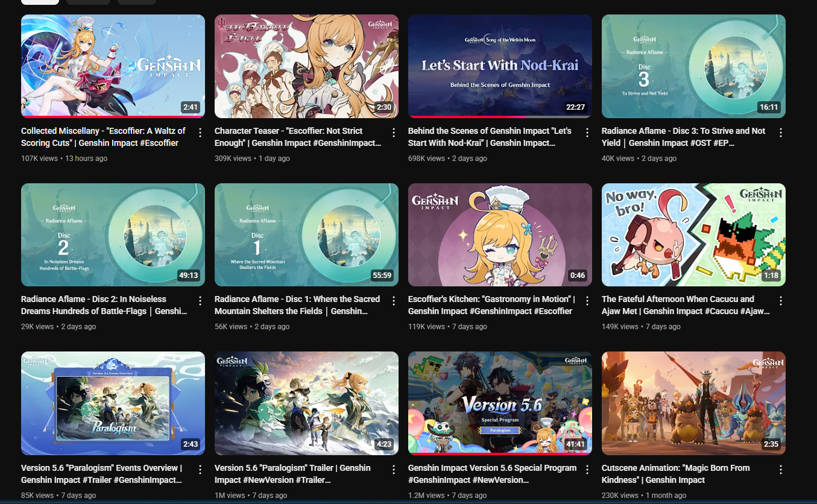Image resolution: width=817 pixels, height=504 pixels.
Task: Click "85K views • 7 days ago" text
Action: (58, 496)
